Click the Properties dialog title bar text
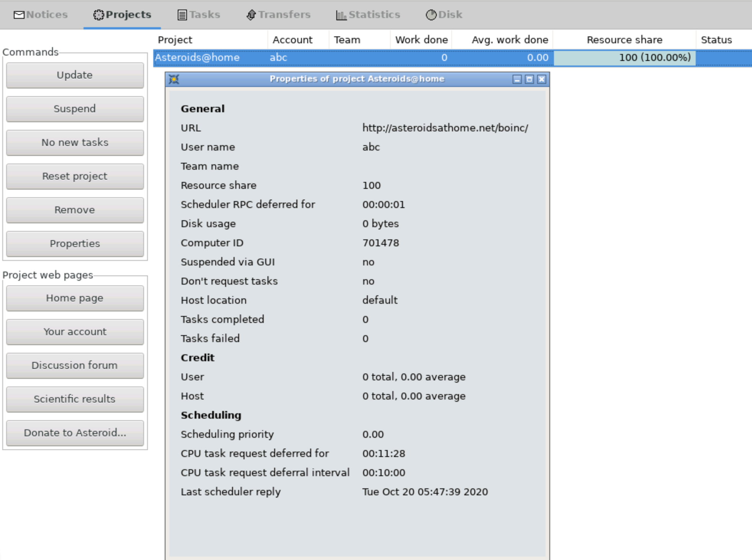 357,79
